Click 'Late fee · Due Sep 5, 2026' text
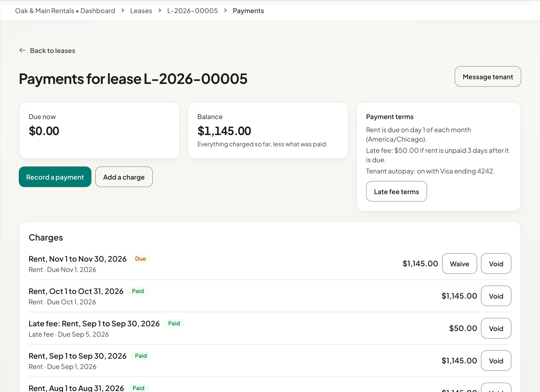 69,334
